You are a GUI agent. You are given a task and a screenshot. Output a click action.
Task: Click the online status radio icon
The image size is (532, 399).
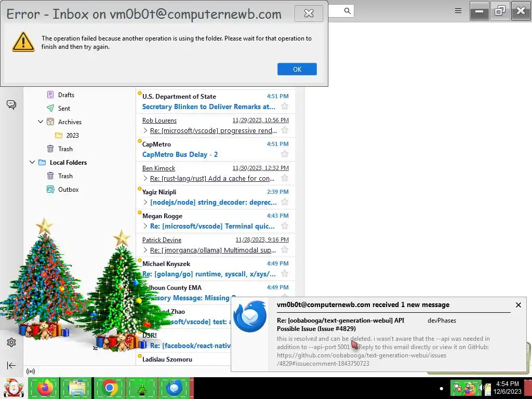[31, 371]
